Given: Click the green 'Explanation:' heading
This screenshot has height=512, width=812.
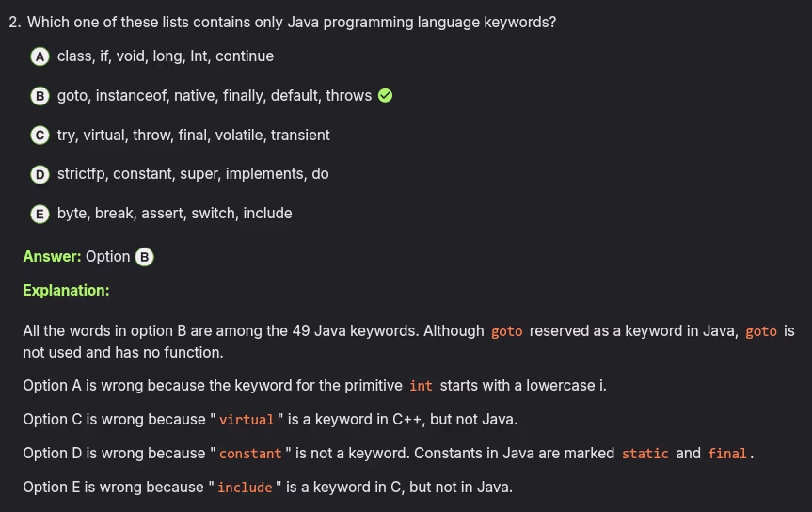Looking at the screenshot, I should click(66, 291).
